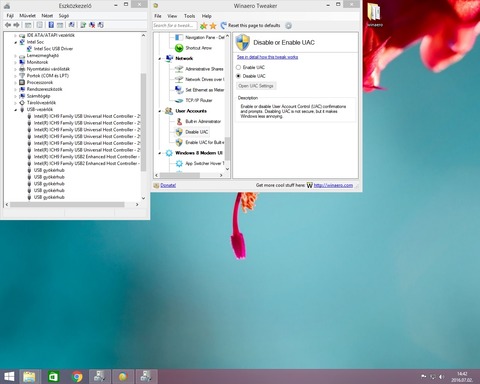480x384 pixels.
Task: Open the Nézet menu
Action: click(x=47, y=16)
